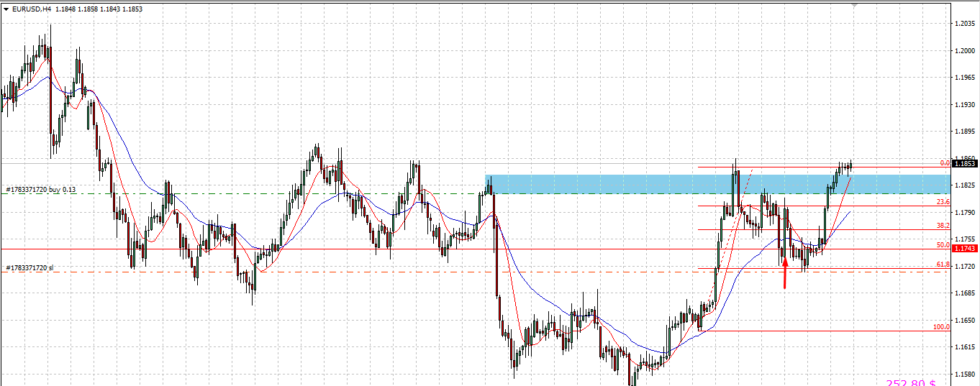Screen dimensions: 980x386
Task: Open the dropdown arrow beside EURUSD,H4
Action: pos(6,9)
